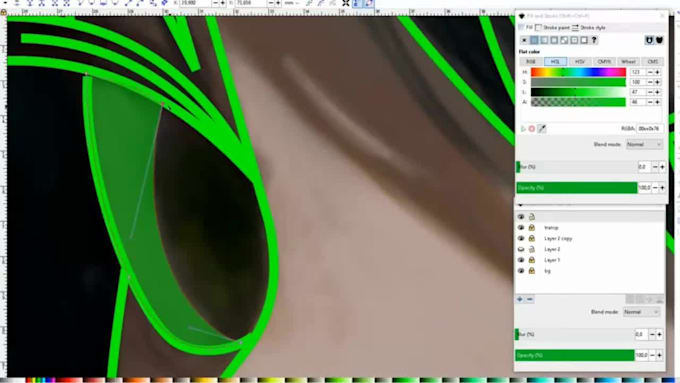680x383 pixels.
Task: Hide the transp layer via eye icon
Action: pyautogui.click(x=521, y=227)
